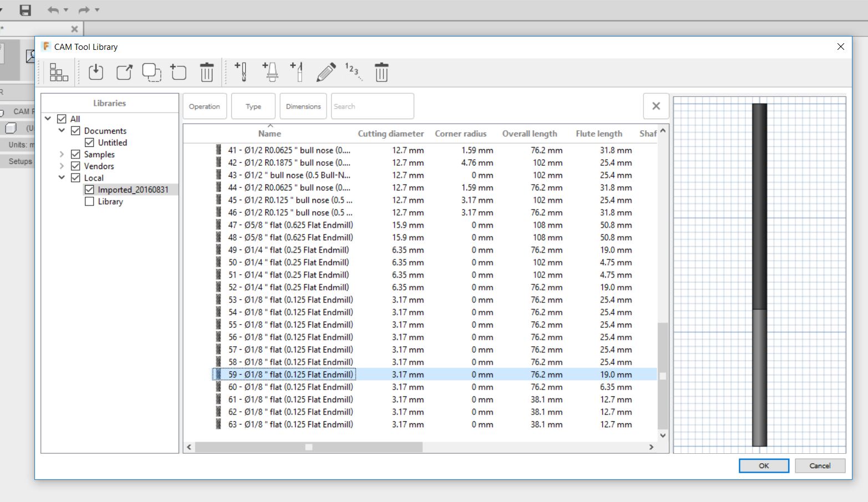This screenshot has width=868, height=502.
Task: Create a new library with the new folder icon
Action: [x=178, y=72]
